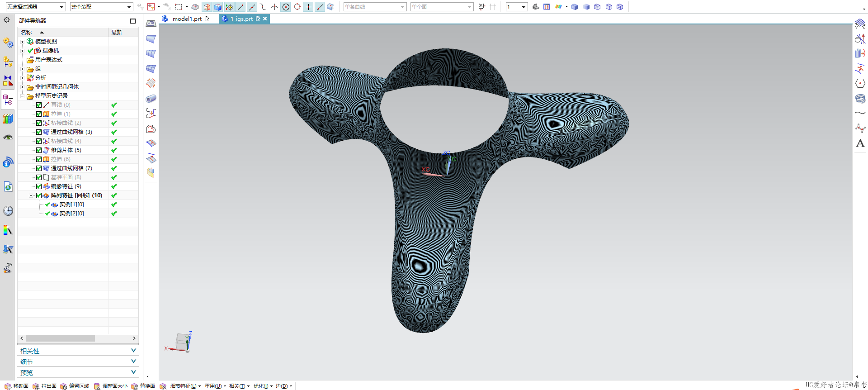The width and height of the screenshot is (868, 390).
Task: Sort by the 名称 column header
Action: [63, 32]
